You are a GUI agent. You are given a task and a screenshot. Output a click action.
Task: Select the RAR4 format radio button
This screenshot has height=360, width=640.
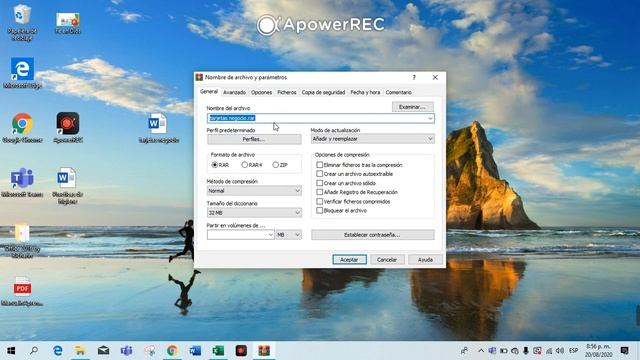tap(244, 165)
